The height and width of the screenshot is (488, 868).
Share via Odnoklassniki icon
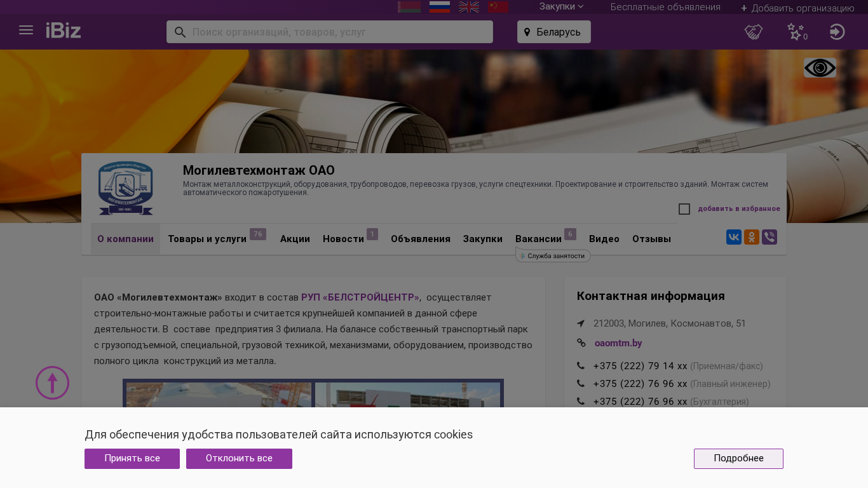click(752, 237)
